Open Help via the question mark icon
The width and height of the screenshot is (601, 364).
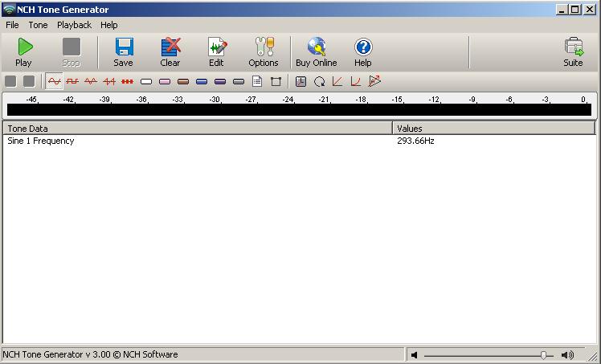[x=363, y=52]
